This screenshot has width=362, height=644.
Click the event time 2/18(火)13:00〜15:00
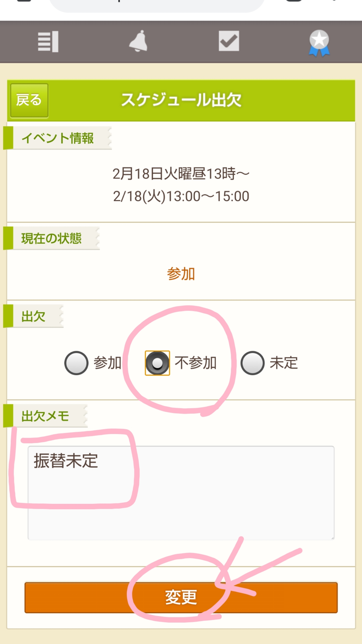pos(181,196)
